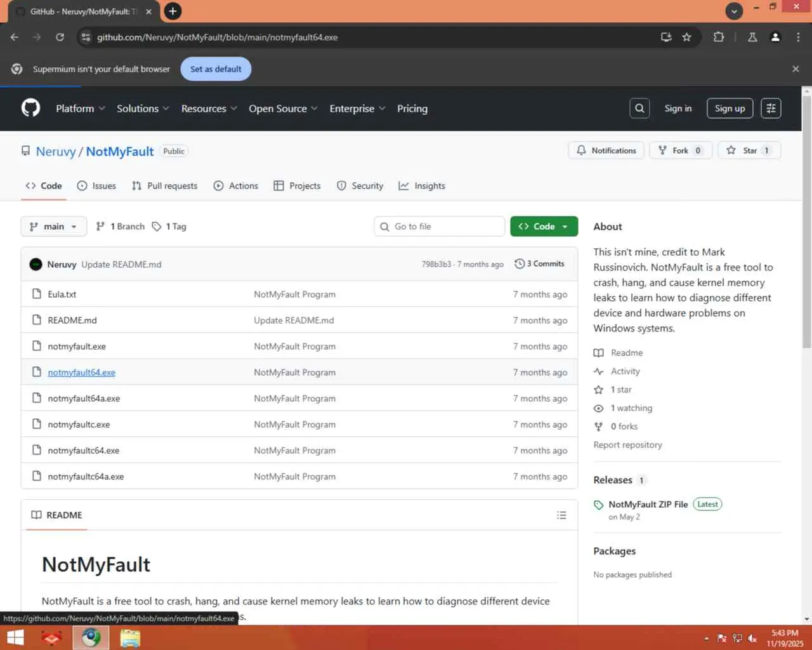Open the browser profile avatar icon
Viewport: 812px width, 650px height.
[775, 37]
